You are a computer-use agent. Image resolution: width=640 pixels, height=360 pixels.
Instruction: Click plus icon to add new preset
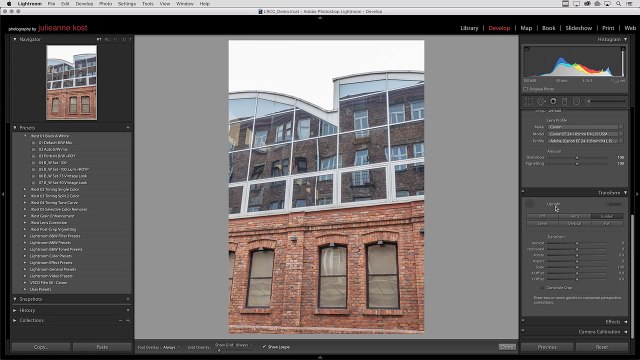click(128, 128)
